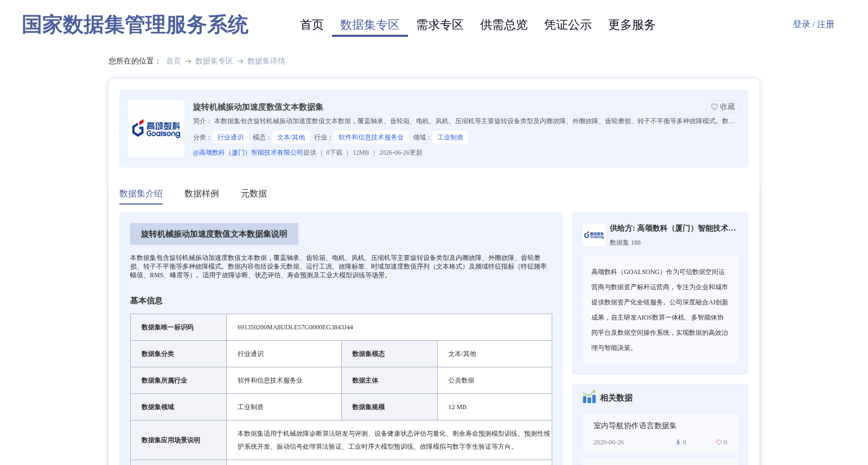868x465 pixels.
Task: Click the 2026-06-26更新 text in the header
Action: 401,152
